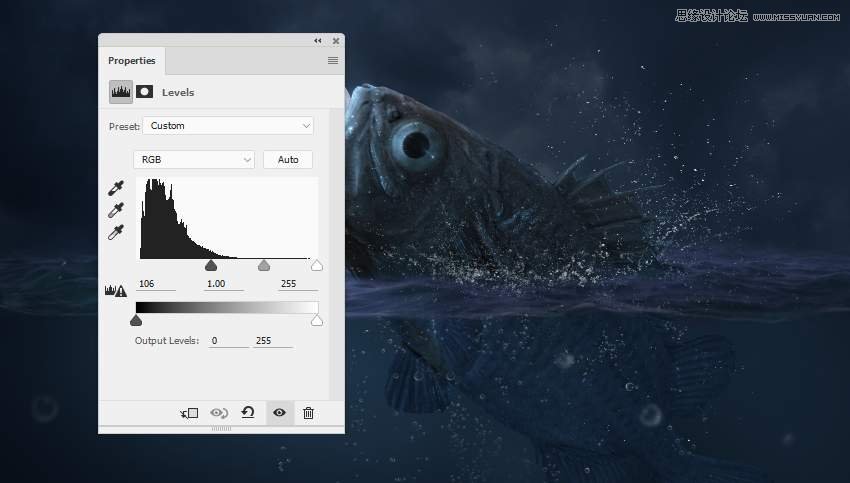Open the RGB channel dropdown

click(194, 159)
